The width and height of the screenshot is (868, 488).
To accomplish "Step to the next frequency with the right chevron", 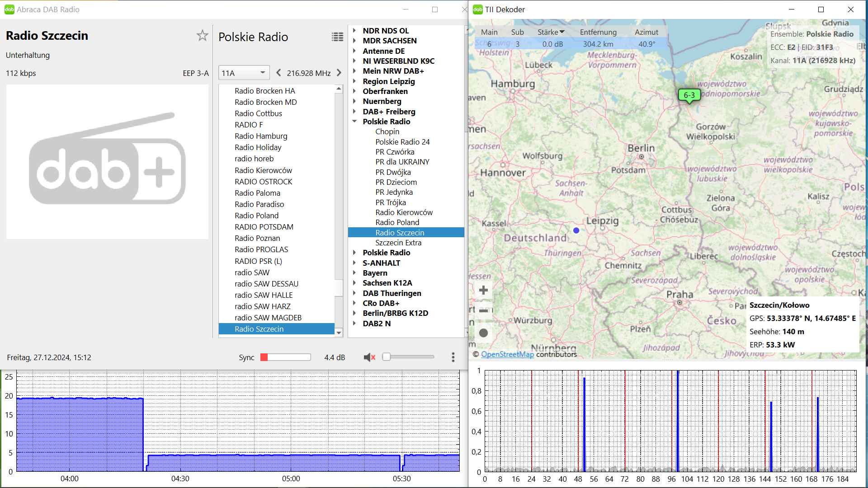I will 339,73.
